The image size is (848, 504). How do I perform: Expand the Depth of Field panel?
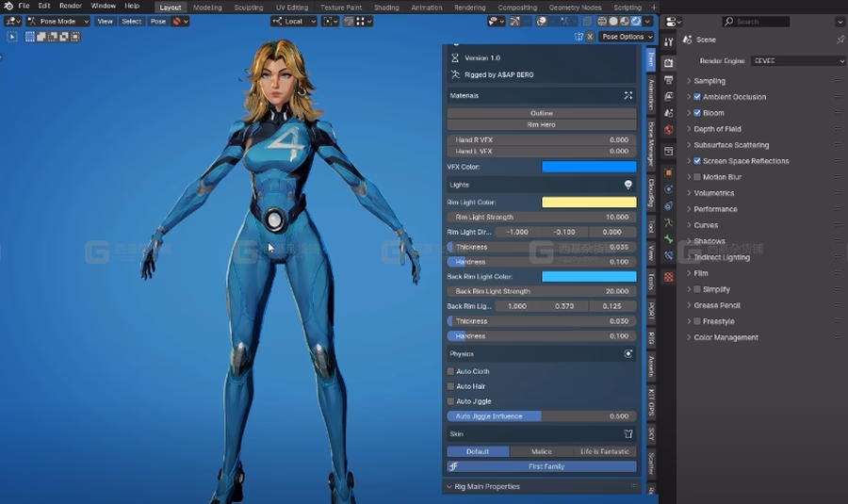pos(717,129)
